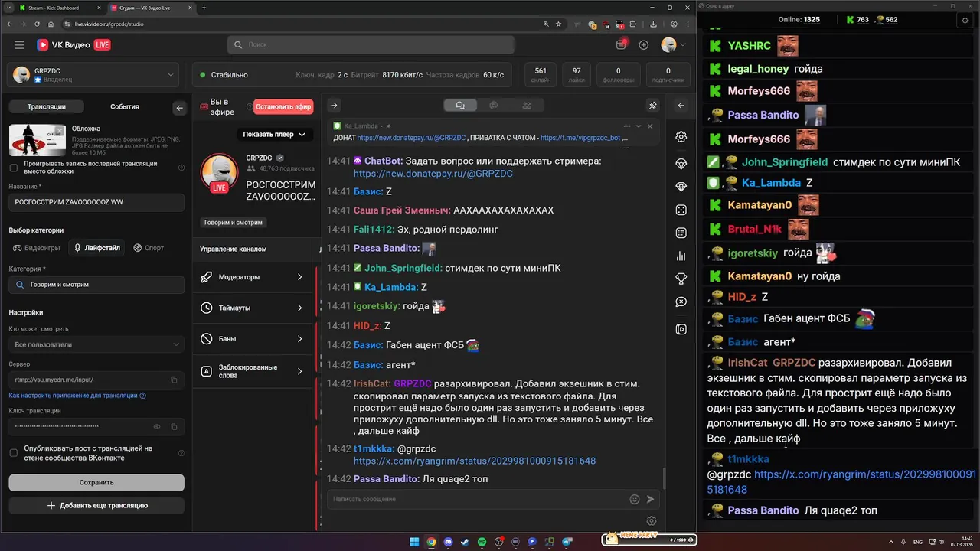Collapse left panel with back arrow

click(x=180, y=108)
